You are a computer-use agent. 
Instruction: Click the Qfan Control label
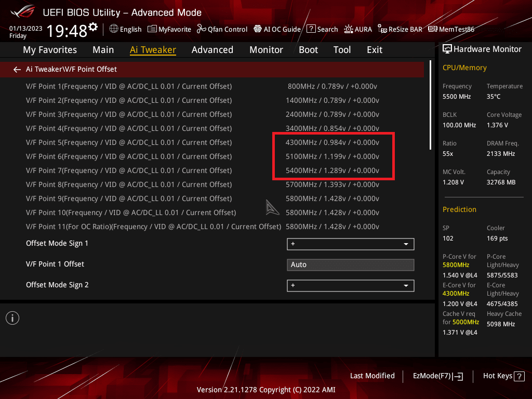coord(228,29)
